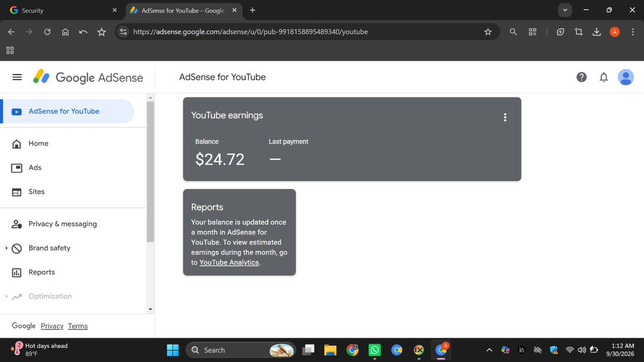The height and width of the screenshot is (362, 644).
Task: Open Task View on the taskbar
Action: pos(309,350)
